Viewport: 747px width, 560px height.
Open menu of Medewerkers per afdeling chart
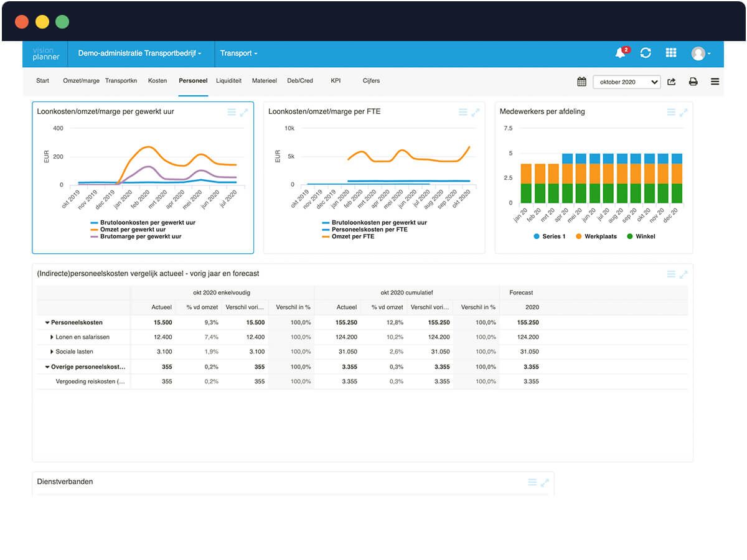click(x=671, y=113)
